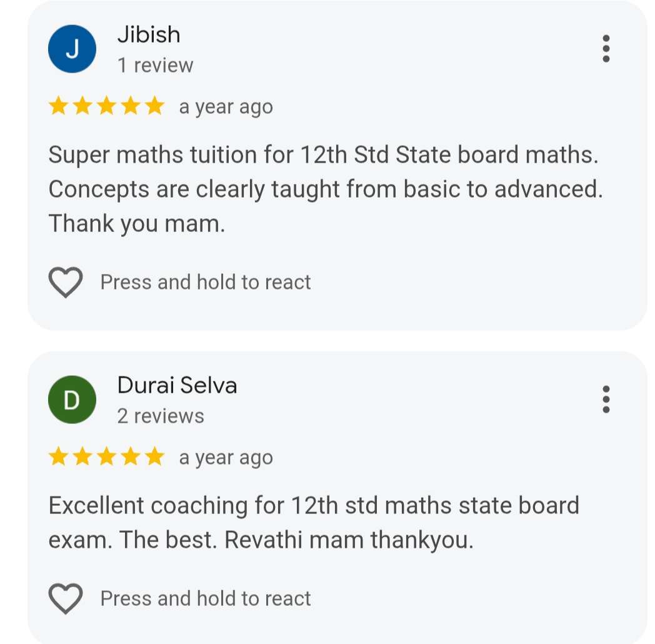Click the fifth star in Jibish's rating

[154, 107]
